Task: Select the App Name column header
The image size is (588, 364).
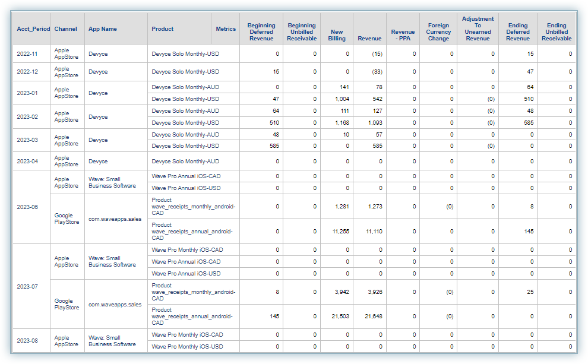Action: 102,29
